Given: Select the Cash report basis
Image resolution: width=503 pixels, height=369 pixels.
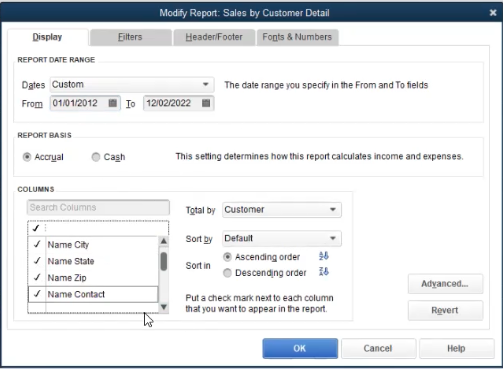Looking at the screenshot, I should pos(96,157).
